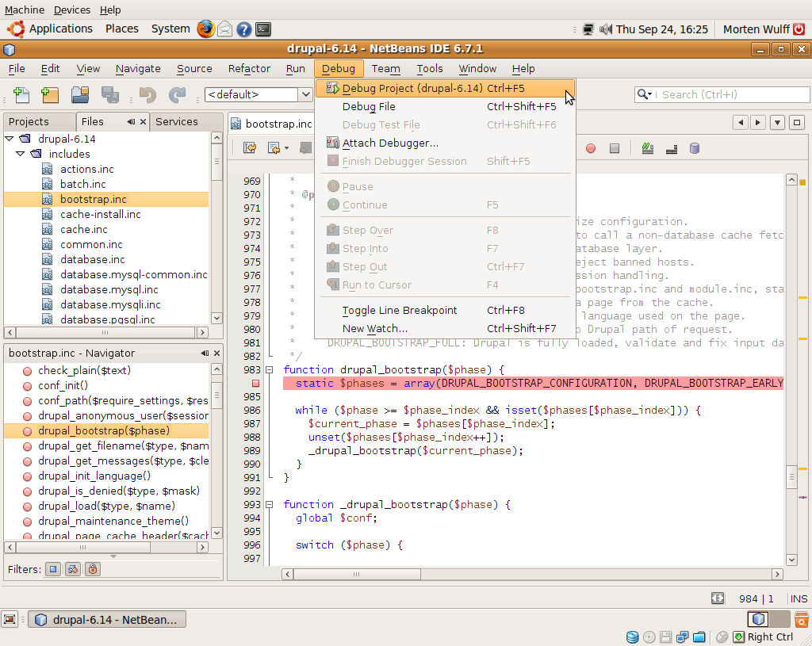Open dropdown arrow beside the Back navigation icon
Viewport: 812px width, 646px height.
286,148
